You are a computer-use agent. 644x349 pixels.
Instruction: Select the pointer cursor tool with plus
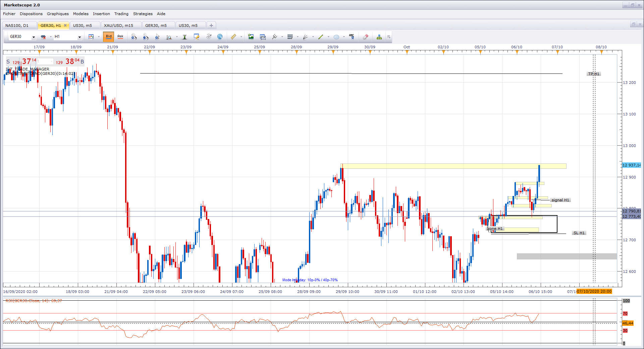(157, 37)
